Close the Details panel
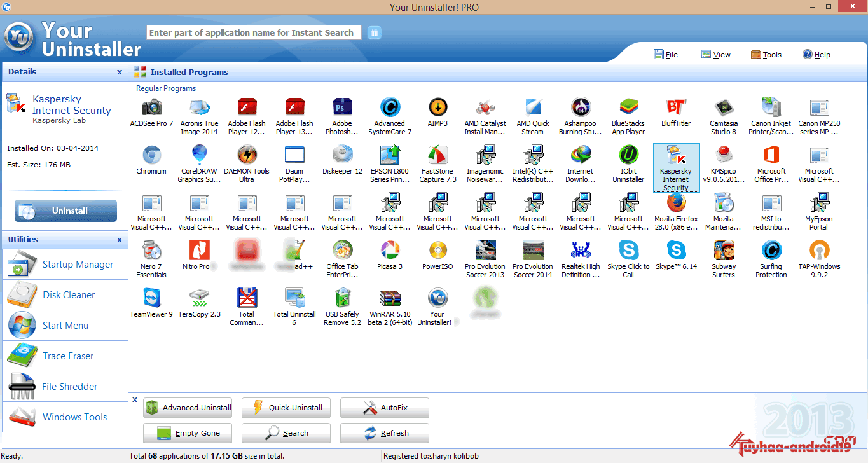 pyautogui.click(x=120, y=72)
